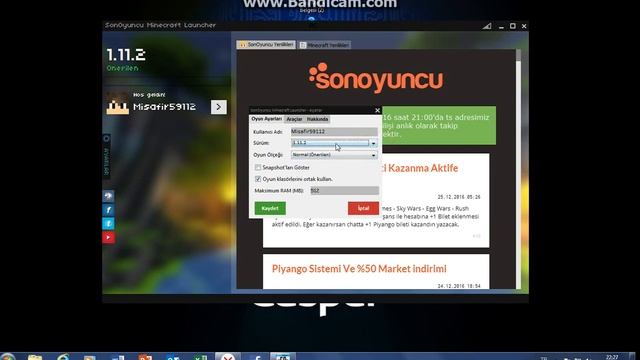The width and height of the screenshot is (640, 360).
Task: Click the green announcement banner
Action: click(439, 125)
